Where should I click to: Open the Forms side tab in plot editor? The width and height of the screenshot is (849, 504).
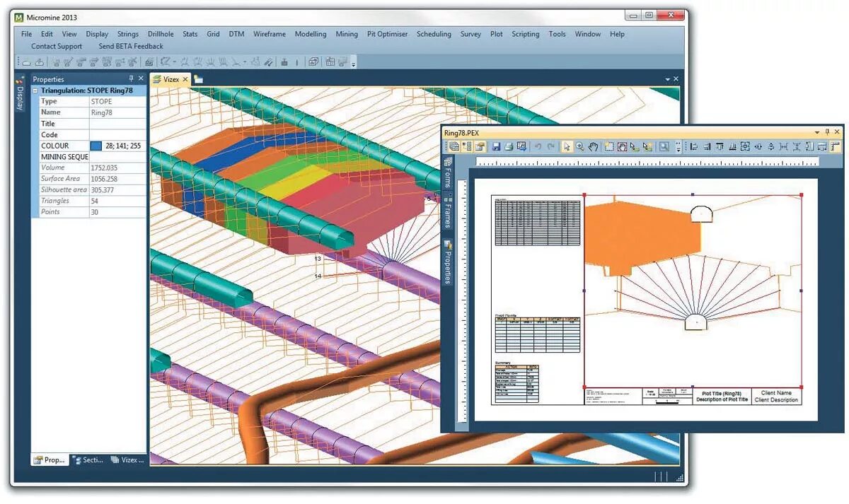(447, 174)
